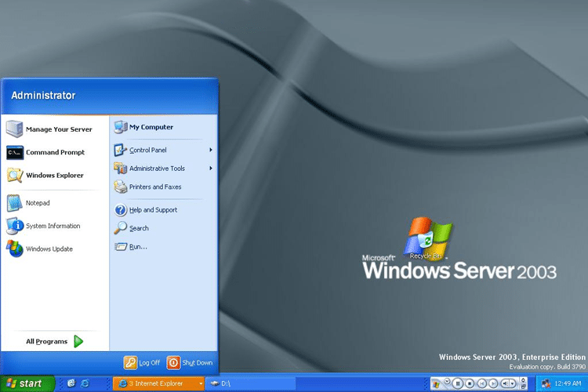The width and height of the screenshot is (588, 392).
Task: Stop playback in Media Player toolbar
Action: click(x=470, y=383)
